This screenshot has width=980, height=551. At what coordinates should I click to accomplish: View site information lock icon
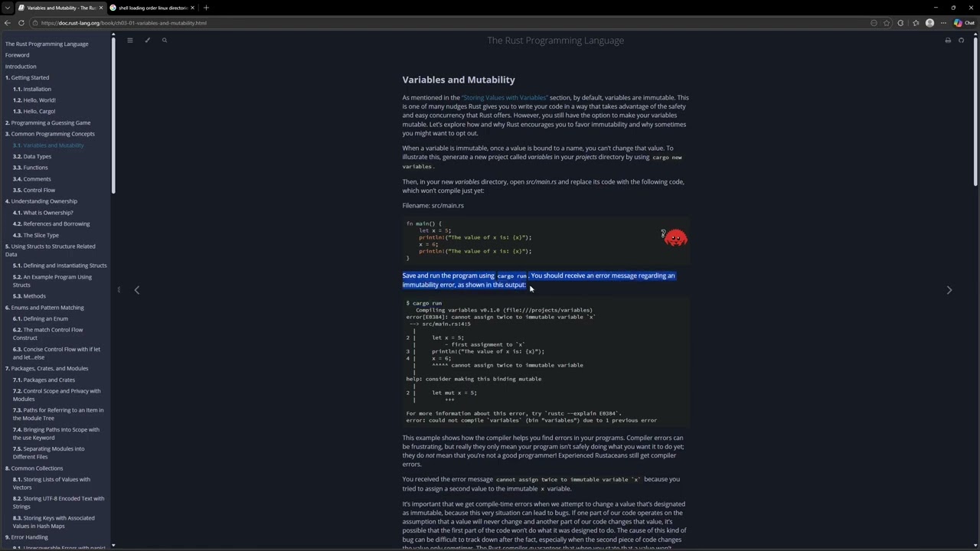36,23
